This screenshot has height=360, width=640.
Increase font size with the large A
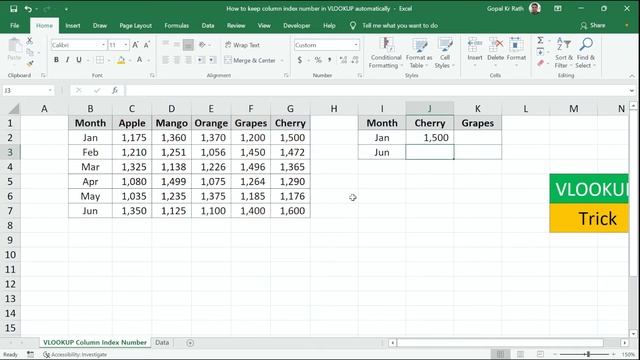point(136,44)
